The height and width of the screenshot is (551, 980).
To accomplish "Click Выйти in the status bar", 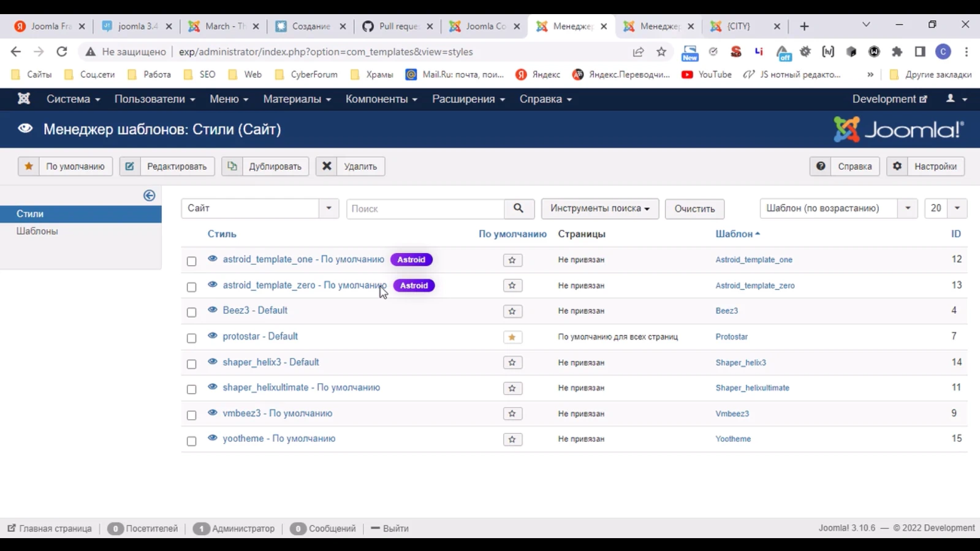I will (390, 528).
